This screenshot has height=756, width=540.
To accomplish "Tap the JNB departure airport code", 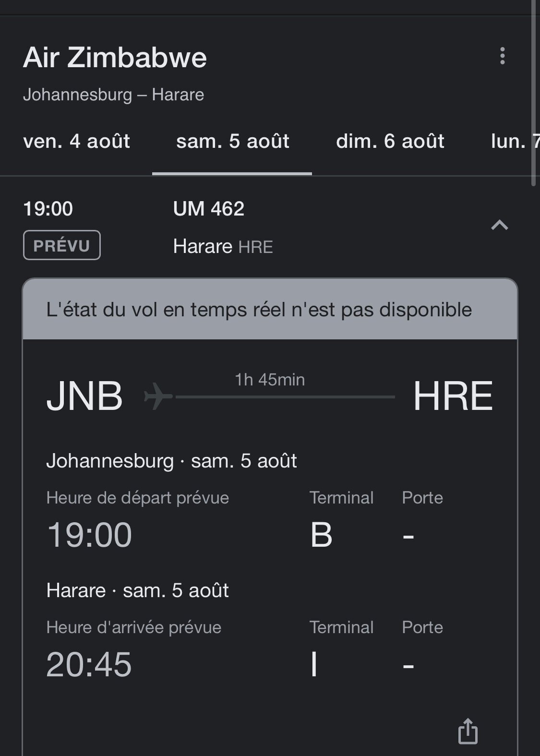I will [x=84, y=396].
